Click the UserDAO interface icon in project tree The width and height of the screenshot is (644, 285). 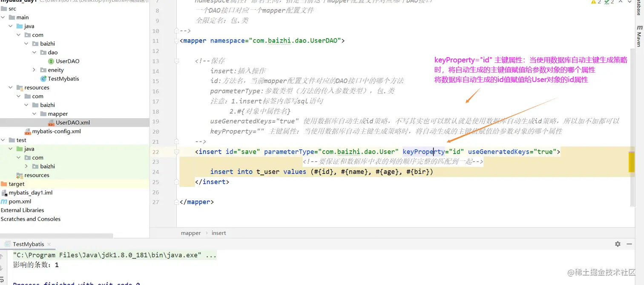(x=51, y=61)
